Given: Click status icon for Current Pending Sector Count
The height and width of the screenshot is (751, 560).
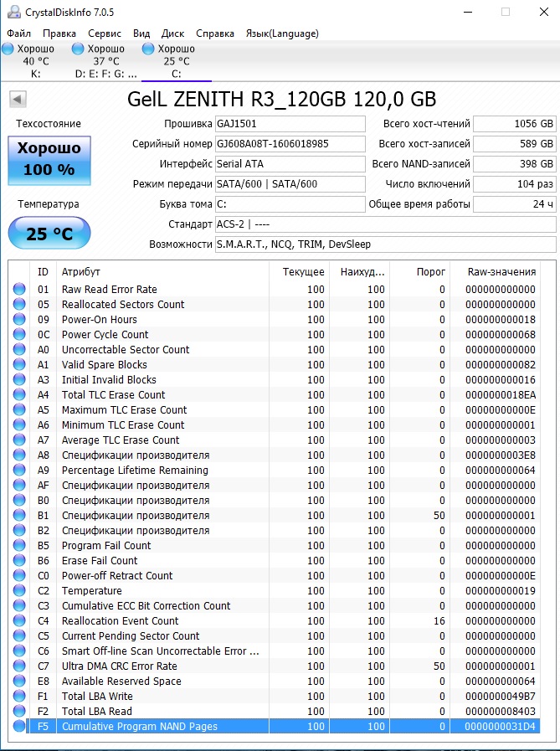Looking at the screenshot, I should pos(19,635).
